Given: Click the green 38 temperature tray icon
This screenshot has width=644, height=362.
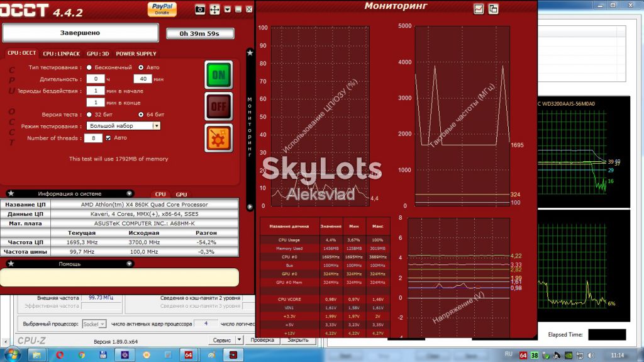Looking at the screenshot, I should coord(535,355).
